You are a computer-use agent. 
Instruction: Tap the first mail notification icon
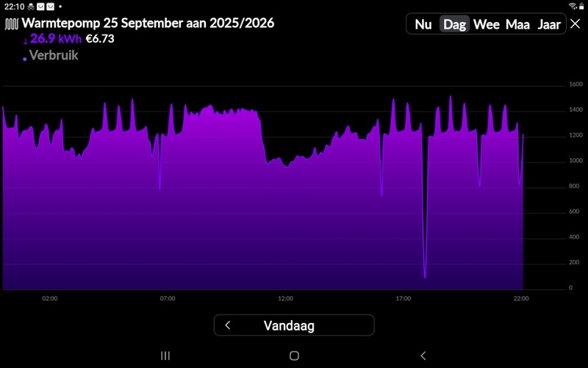pos(40,7)
